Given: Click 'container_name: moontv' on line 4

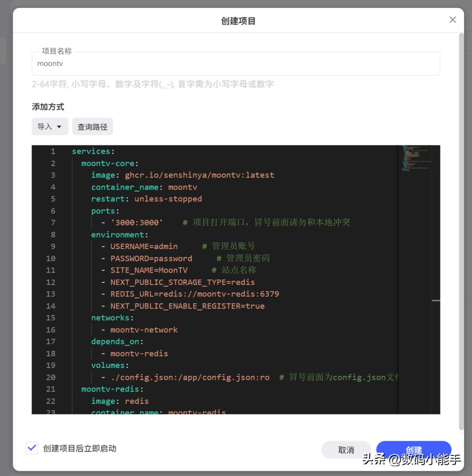Looking at the screenshot, I should (144, 187).
